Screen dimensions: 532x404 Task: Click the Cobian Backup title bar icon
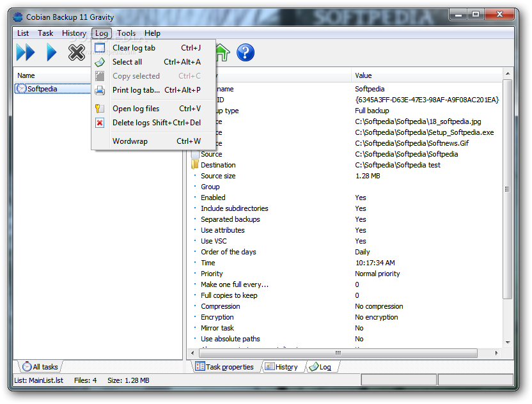click(x=18, y=17)
